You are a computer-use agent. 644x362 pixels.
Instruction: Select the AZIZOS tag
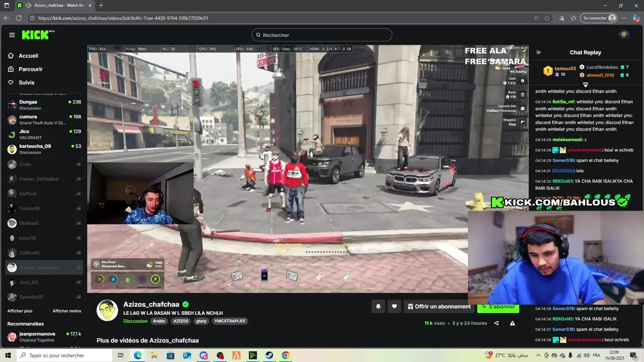181,321
